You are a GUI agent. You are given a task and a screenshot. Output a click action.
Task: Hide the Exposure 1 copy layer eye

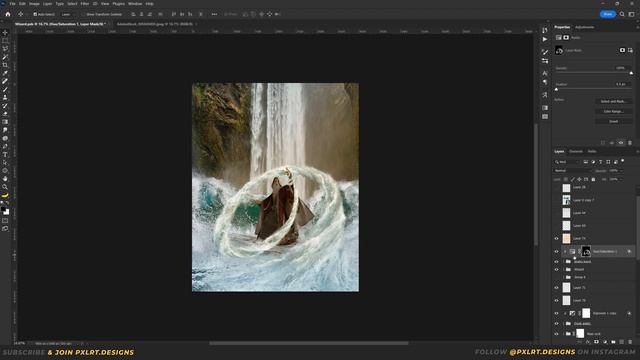tap(556, 313)
